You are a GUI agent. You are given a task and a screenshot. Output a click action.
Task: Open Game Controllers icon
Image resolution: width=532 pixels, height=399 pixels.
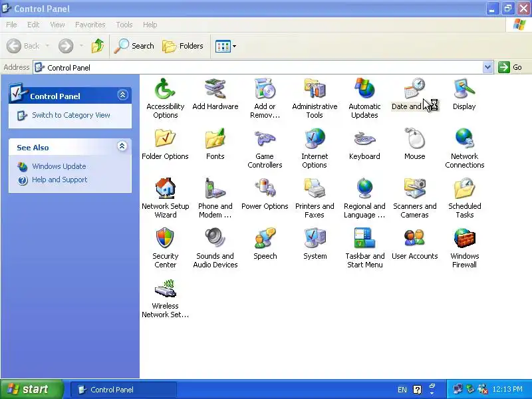point(265,148)
